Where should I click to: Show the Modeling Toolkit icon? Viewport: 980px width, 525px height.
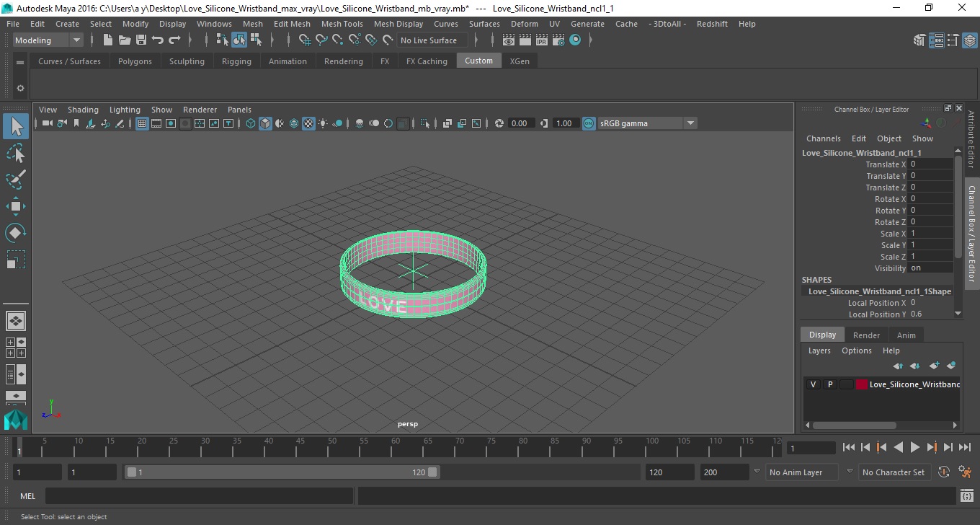pyautogui.click(x=919, y=40)
